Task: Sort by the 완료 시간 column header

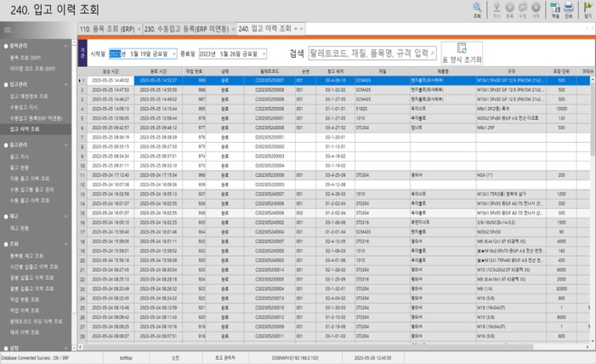Action: (x=158, y=71)
